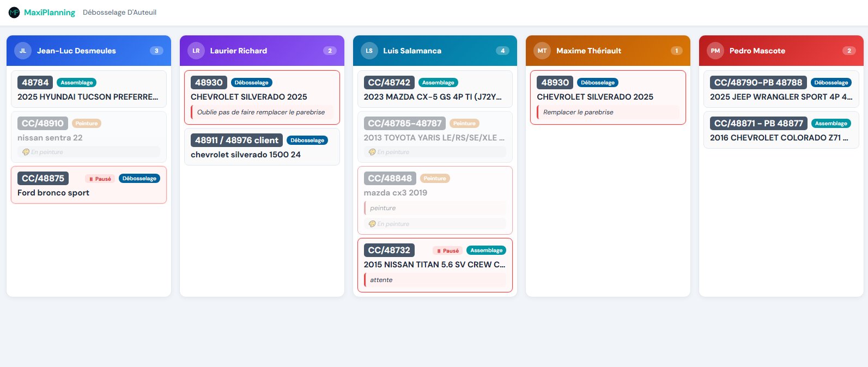Viewport: 868px width, 367px height.
Task: Select chevrolet silverado 1500 24 title
Action: click(246, 155)
